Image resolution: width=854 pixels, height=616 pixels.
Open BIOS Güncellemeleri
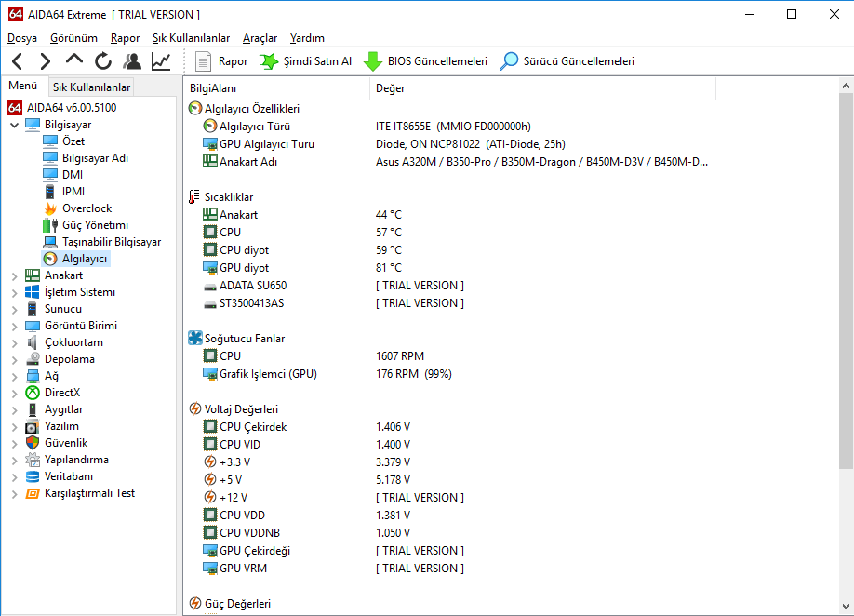[x=425, y=61]
